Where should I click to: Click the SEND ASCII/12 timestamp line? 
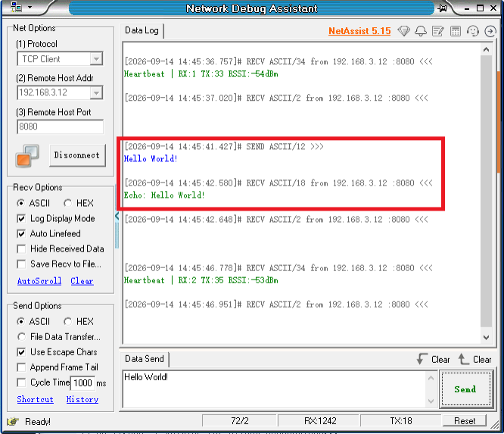[x=224, y=146]
